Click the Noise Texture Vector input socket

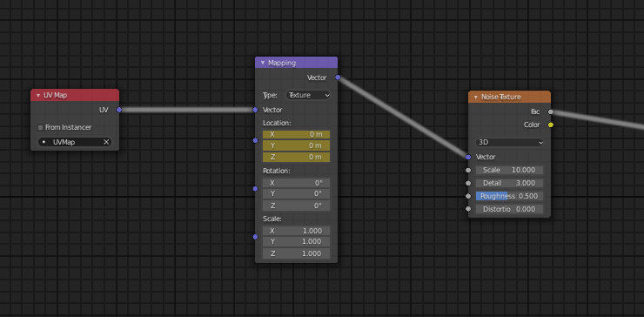[468, 157]
